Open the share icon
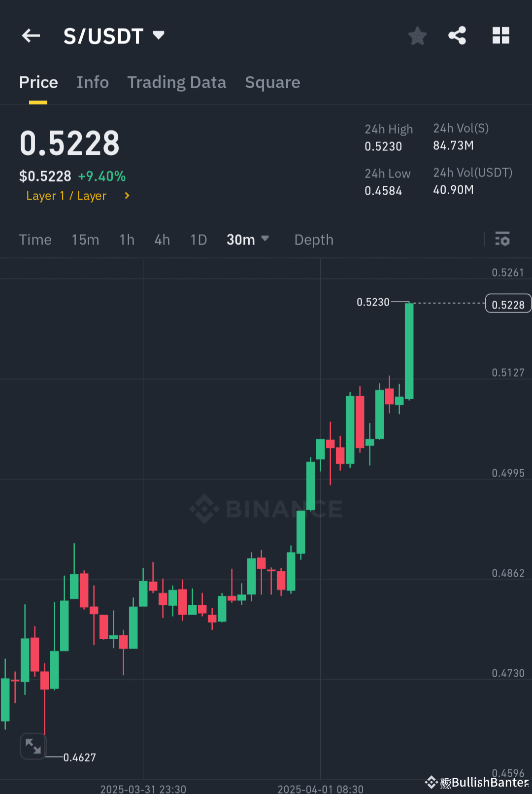 point(457,35)
